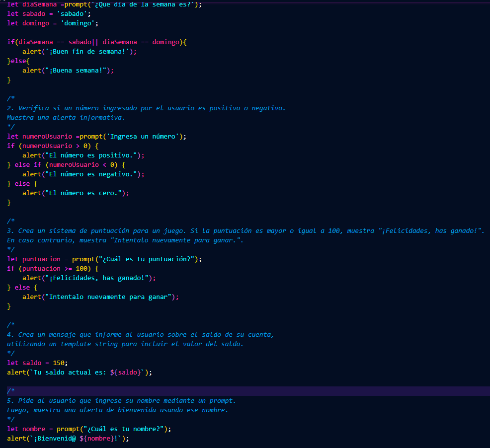Click the alert "Intentalo nuevamente para ganar" line
The image size is (490, 448).
pos(100,297)
